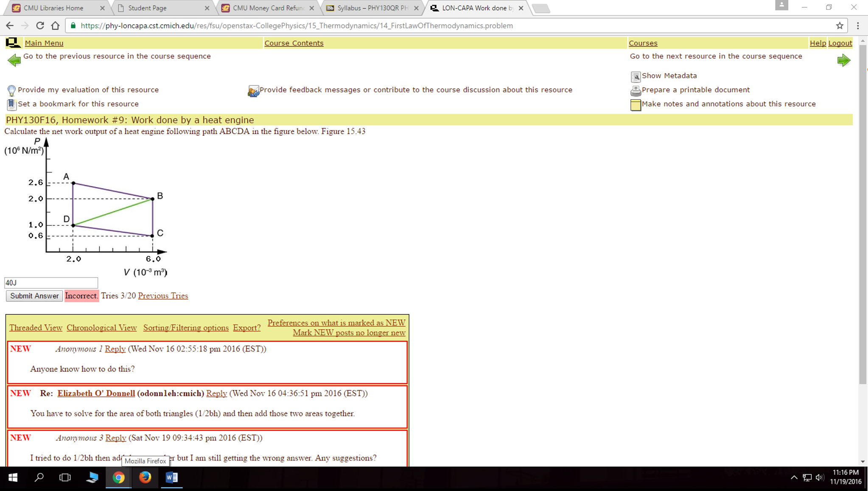Click the Provide evaluation icon
Viewport: 868px width, 491px height.
click(9, 90)
